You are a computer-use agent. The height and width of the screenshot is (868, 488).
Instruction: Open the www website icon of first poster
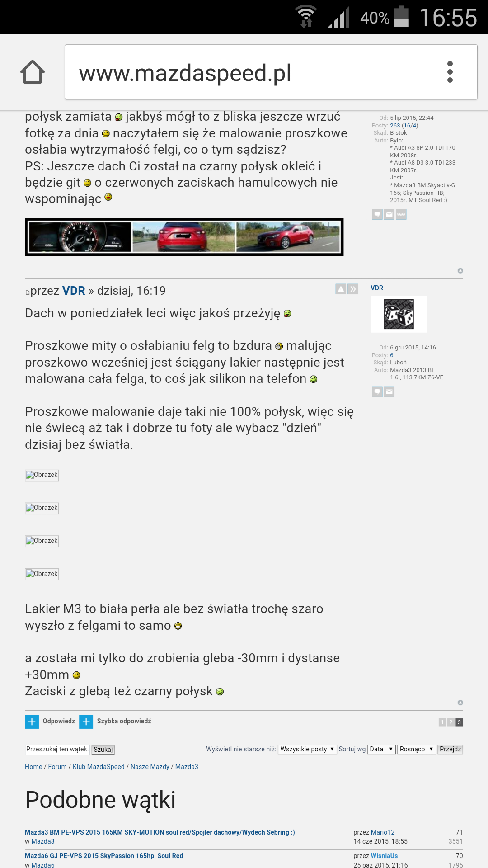coord(401,214)
